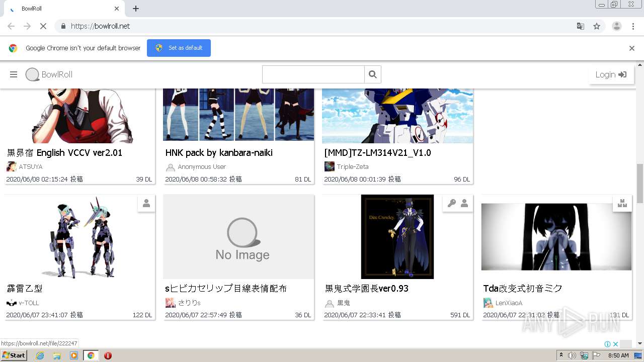Image resolution: width=644 pixels, height=362 pixels.
Task: Click Anonymous User avatar on HNK pack
Action: pyautogui.click(x=171, y=167)
